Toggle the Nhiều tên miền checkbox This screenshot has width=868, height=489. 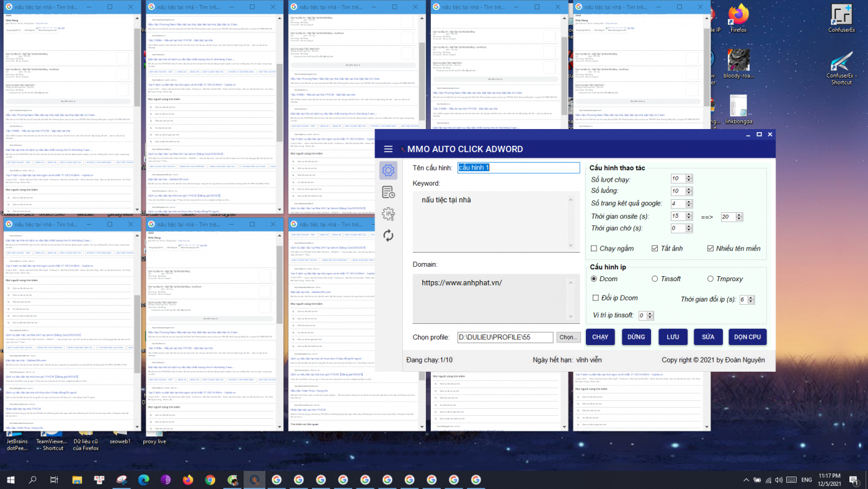click(711, 249)
